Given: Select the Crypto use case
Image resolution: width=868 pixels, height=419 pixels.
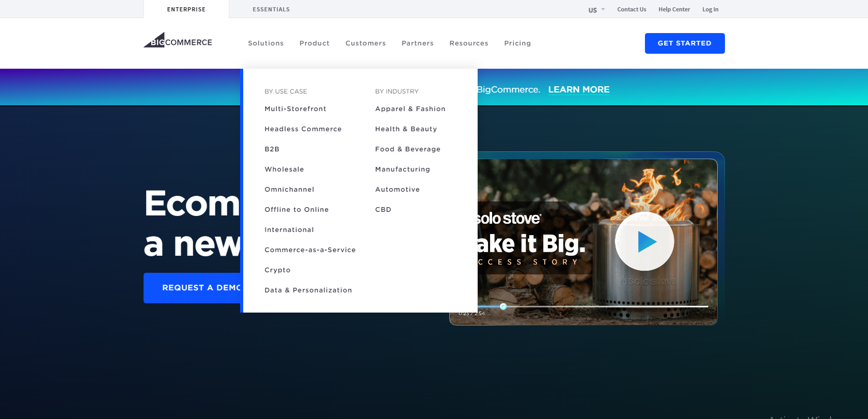Looking at the screenshot, I should [278, 270].
